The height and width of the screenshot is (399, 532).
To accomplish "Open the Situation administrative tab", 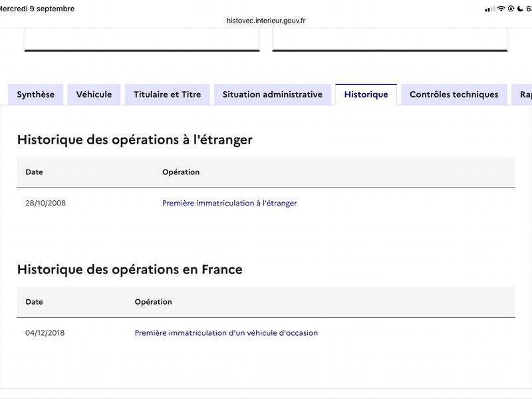I will tap(273, 94).
